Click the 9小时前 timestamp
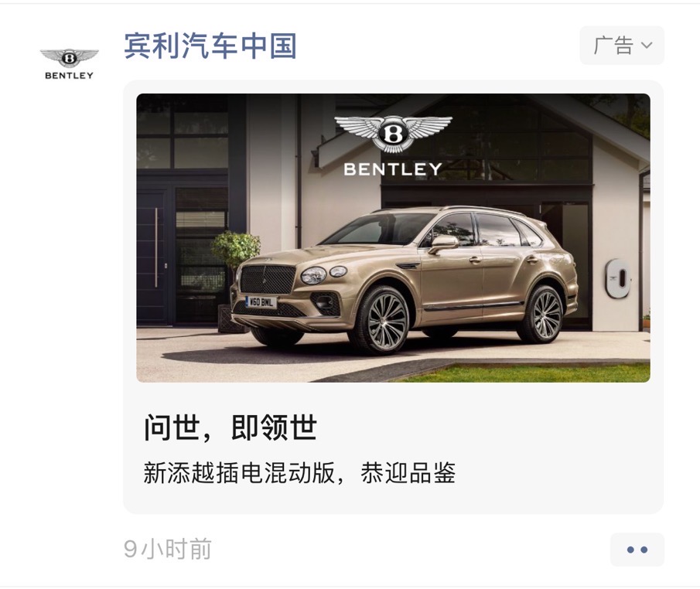The height and width of the screenshot is (589, 700). [x=167, y=549]
